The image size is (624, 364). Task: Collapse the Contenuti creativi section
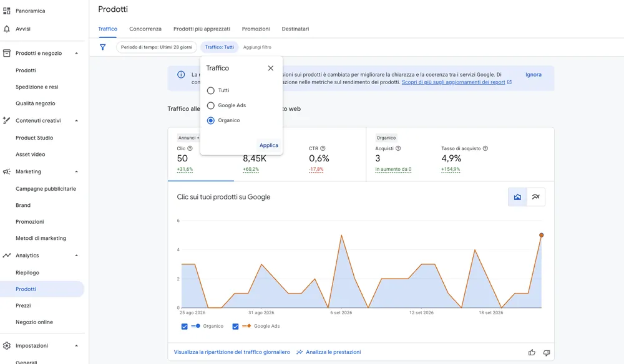click(x=76, y=121)
